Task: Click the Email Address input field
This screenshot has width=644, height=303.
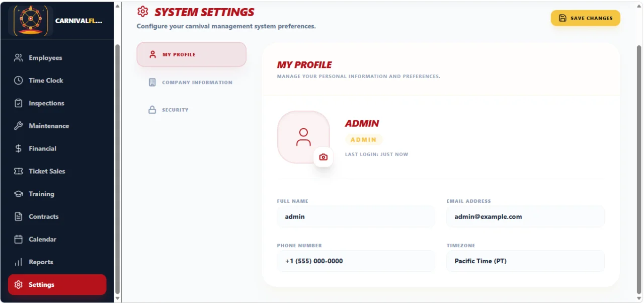Action: coord(525,216)
